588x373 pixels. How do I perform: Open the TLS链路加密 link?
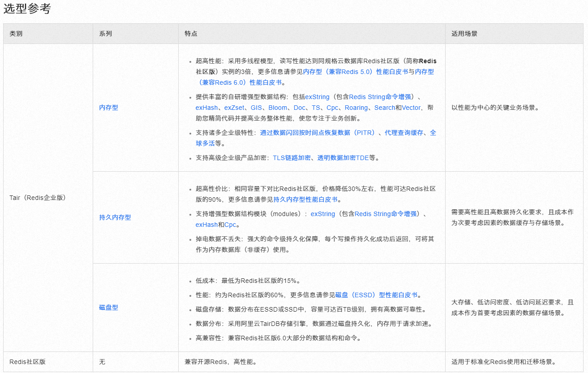click(x=292, y=158)
